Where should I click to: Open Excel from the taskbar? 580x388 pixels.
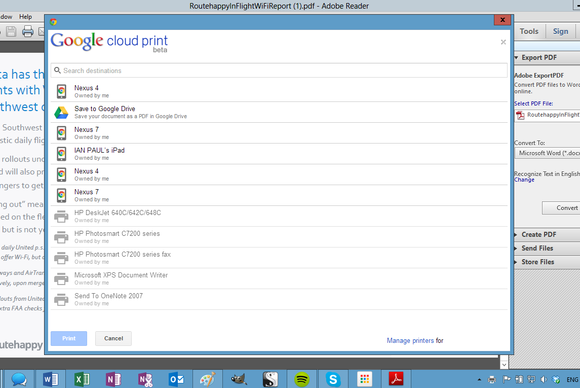[x=82, y=379]
